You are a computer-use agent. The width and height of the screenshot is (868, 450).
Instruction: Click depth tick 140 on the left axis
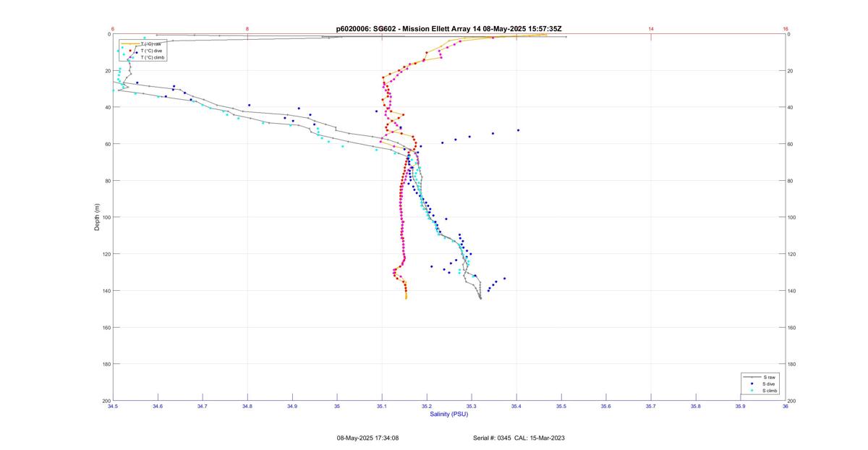(106, 291)
